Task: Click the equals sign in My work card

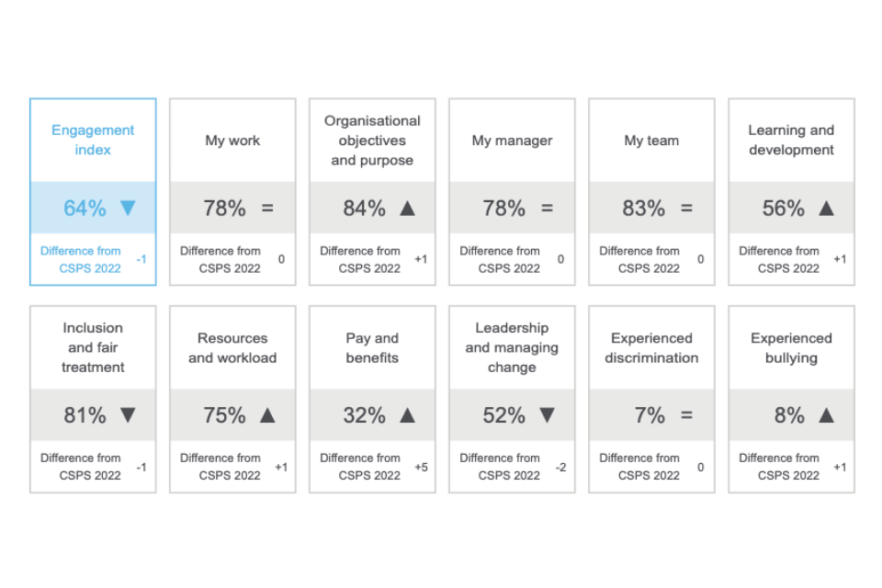Action: (267, 209)
